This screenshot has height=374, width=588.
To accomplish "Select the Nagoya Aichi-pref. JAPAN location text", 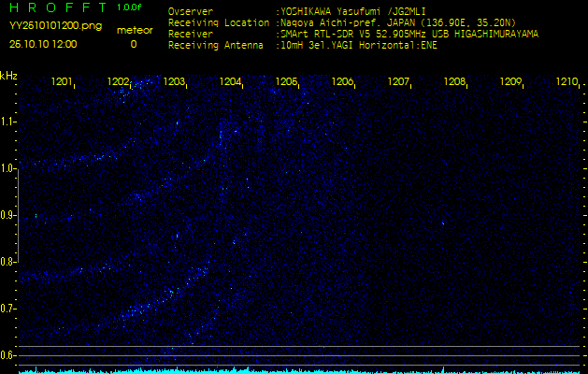I will (x=398, y=22).
